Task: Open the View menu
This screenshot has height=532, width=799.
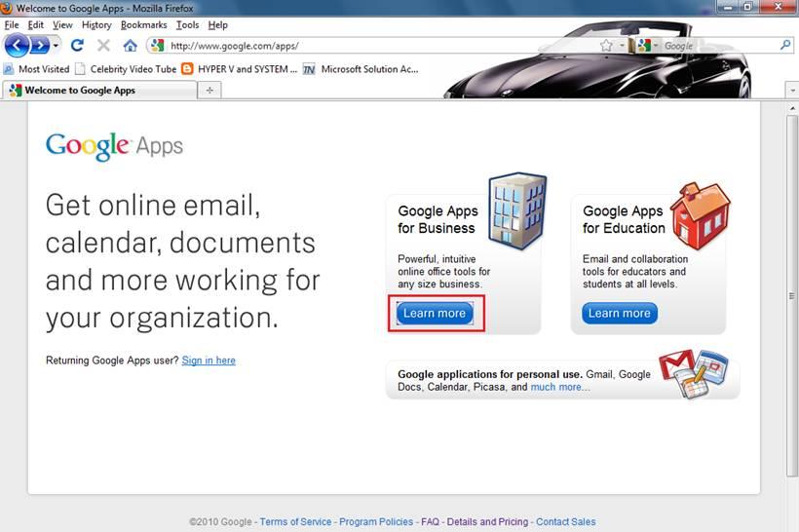Action: tap(62, 24)
